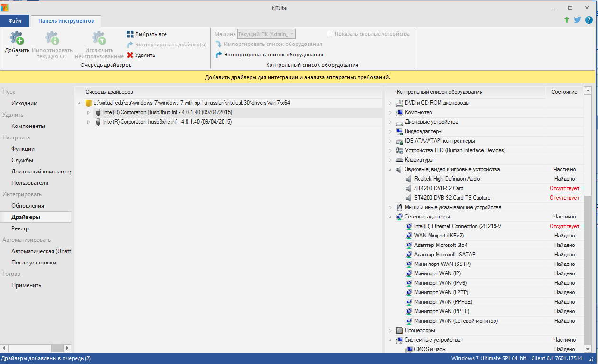This screenshot has width=598, height=364.
Task: Expand the iusb3hub.inf driver row
Action: tap(88, 112)
